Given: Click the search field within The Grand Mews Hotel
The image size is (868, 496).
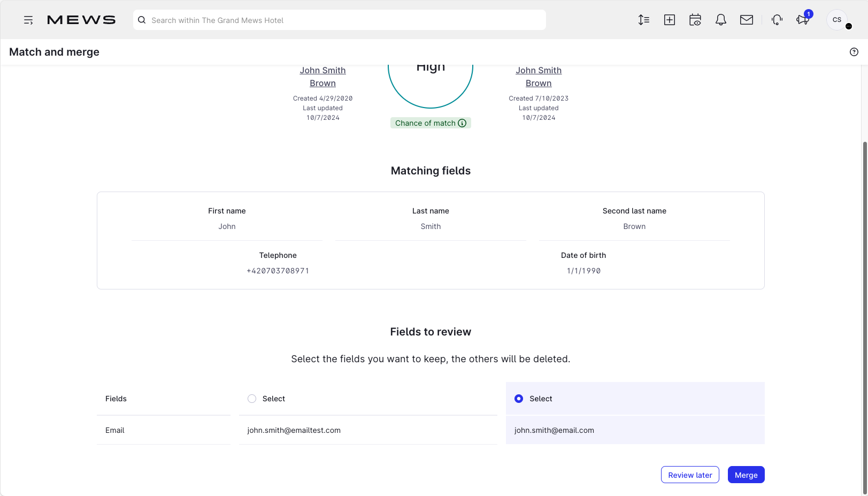Looking at the screenshot, I should point(339,20).
